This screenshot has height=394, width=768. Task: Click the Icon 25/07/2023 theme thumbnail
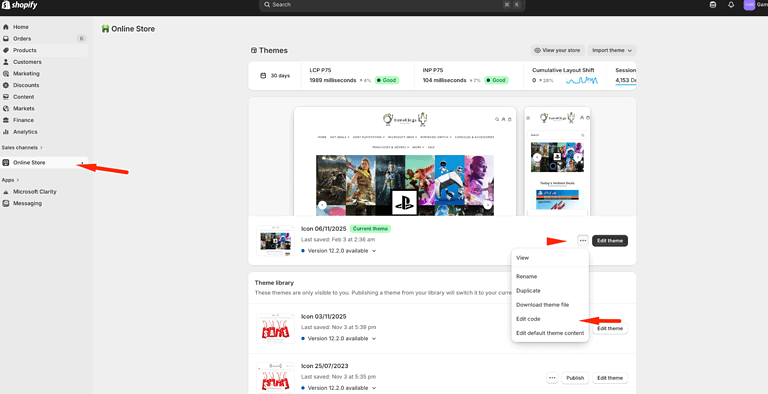275,378
